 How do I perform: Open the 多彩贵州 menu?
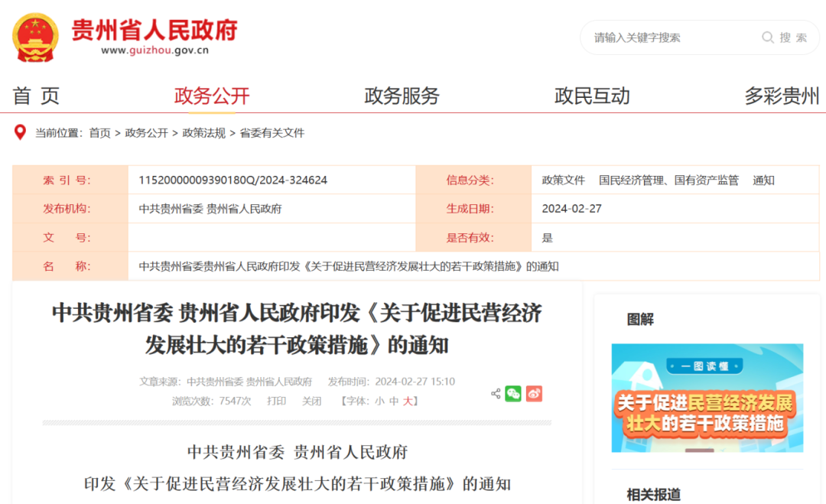click(x=782, y=96)
